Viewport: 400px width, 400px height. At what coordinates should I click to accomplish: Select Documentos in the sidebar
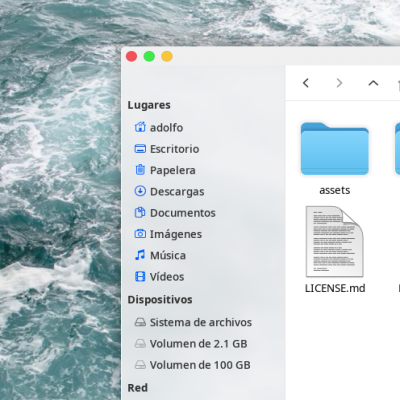pyautogui.click(x=175, y=213)
